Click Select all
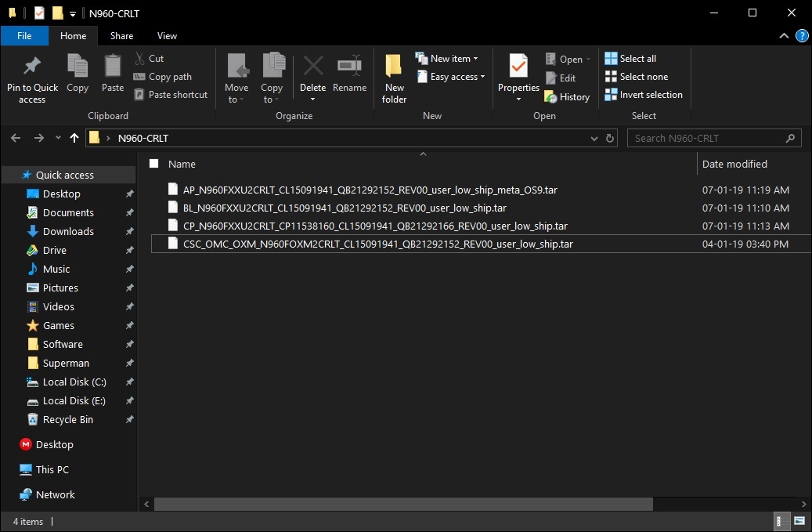 (630, 59)
